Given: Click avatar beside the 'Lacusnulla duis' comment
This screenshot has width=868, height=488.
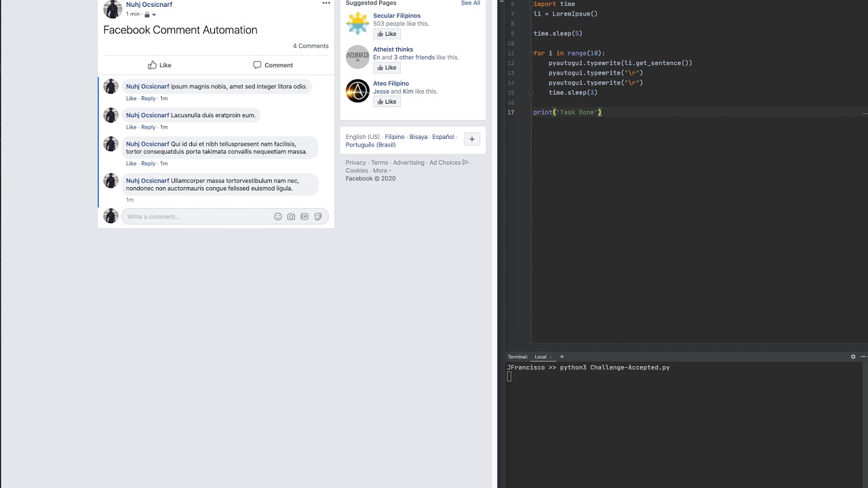Looking at the screenshot, I should click(x=111, y=115).
